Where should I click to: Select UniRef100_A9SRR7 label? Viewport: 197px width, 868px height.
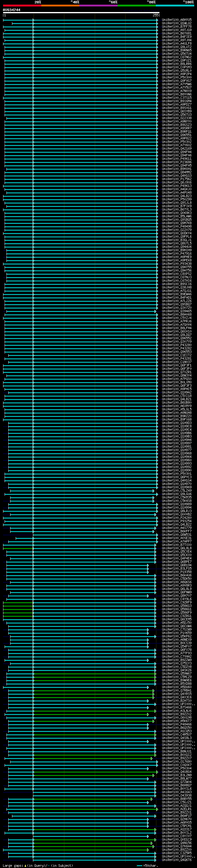tap(177, 128)
